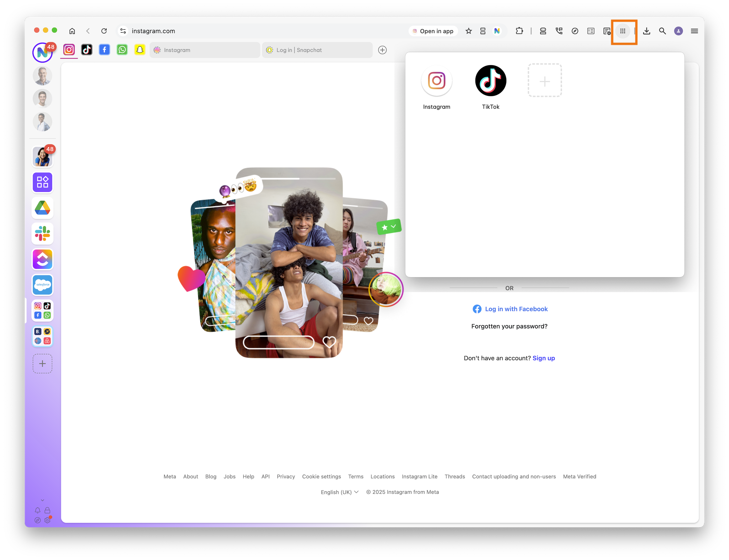Reload the Instagram page
Image resolution: width=729 pixels, height=560 pixels.
104,31
